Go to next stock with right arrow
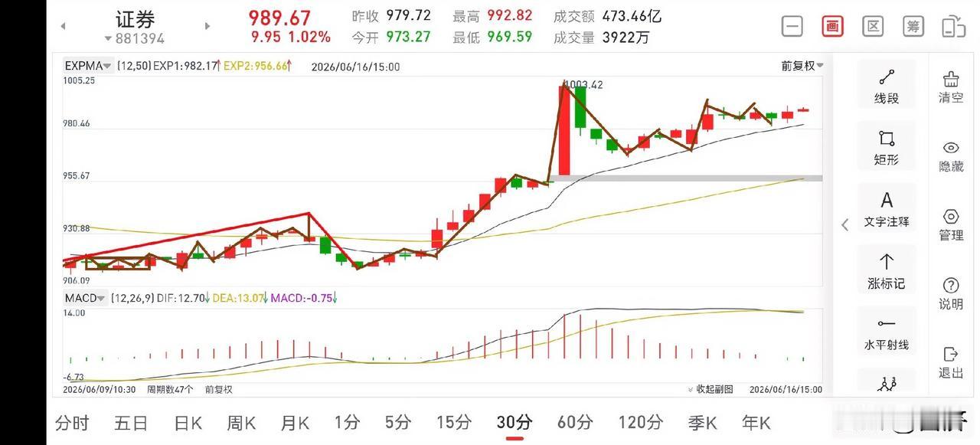Image resolution: width=980 pixels, height=445 pixels. pos(207,26)
